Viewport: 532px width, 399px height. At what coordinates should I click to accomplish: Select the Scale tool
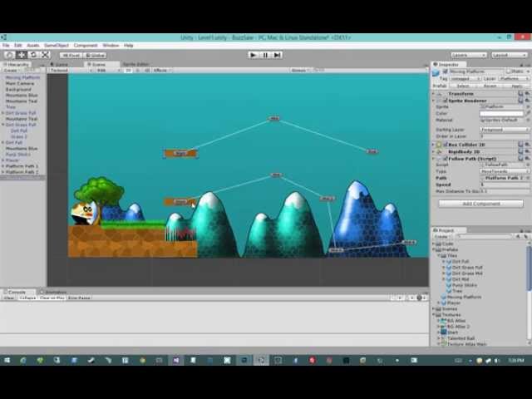click(45, 55)
